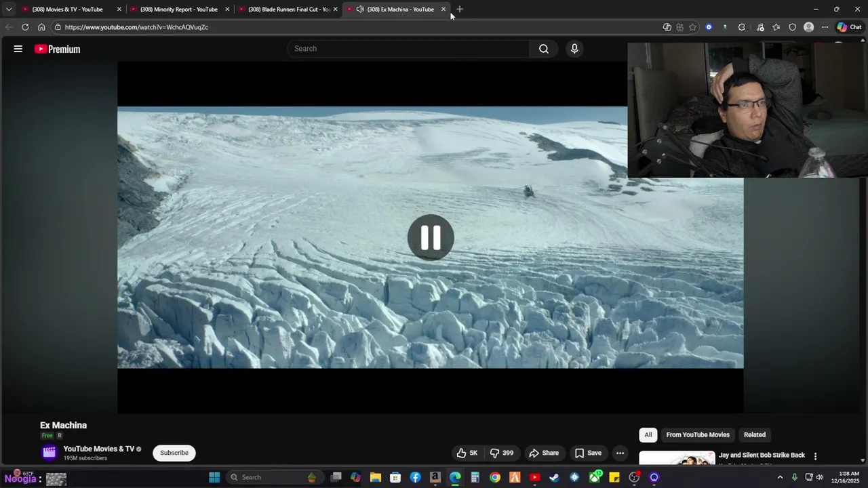Select the All filter chip

click(x=648, y=435)
